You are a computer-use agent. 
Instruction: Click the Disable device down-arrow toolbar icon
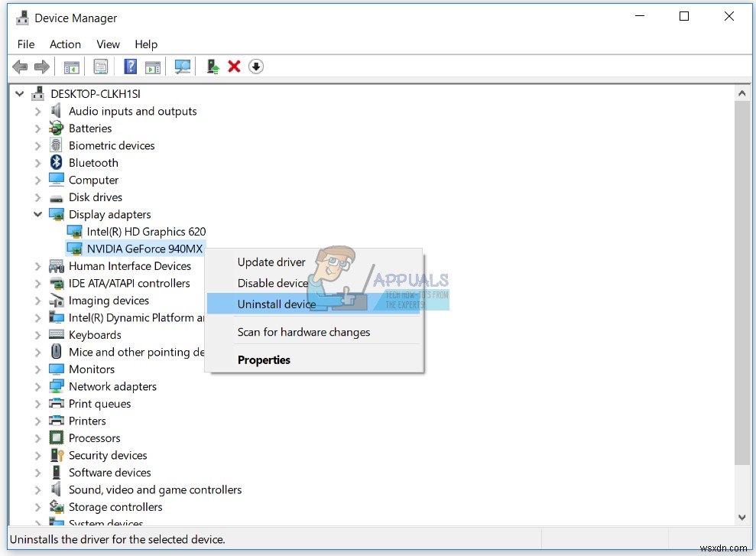(255, 67)
